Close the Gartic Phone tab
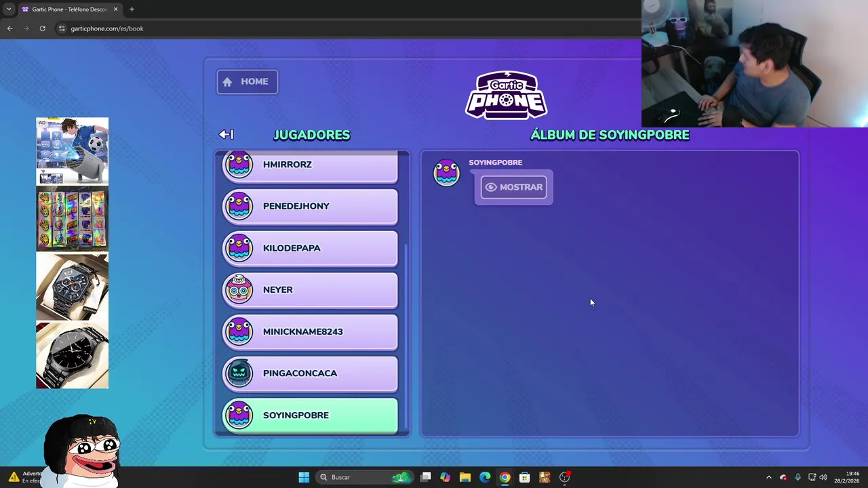Viewport: 868px width, 488px height. tap(115, 9)
